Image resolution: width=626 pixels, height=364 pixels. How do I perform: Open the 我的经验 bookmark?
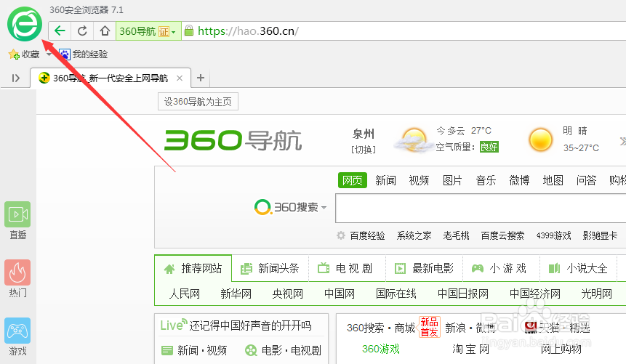coord(84,54)
